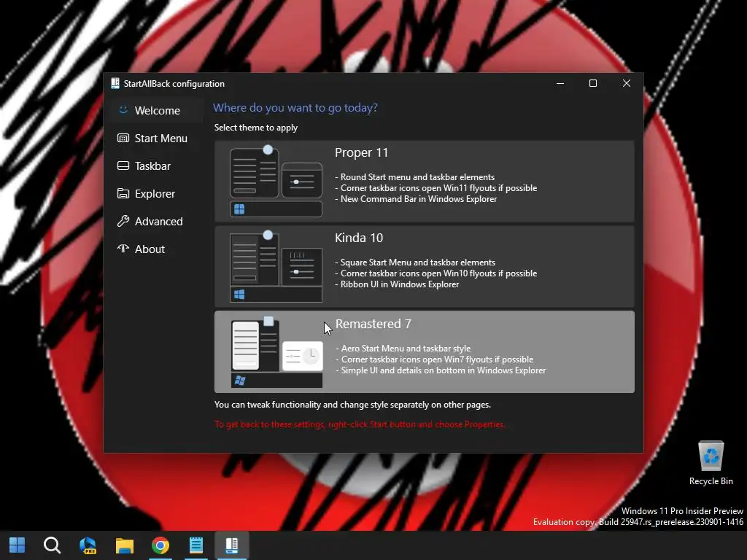Viewport: 747px width, 560px height.
Task: Apply the Proper 11 theme title
Action: click(361, 152)
